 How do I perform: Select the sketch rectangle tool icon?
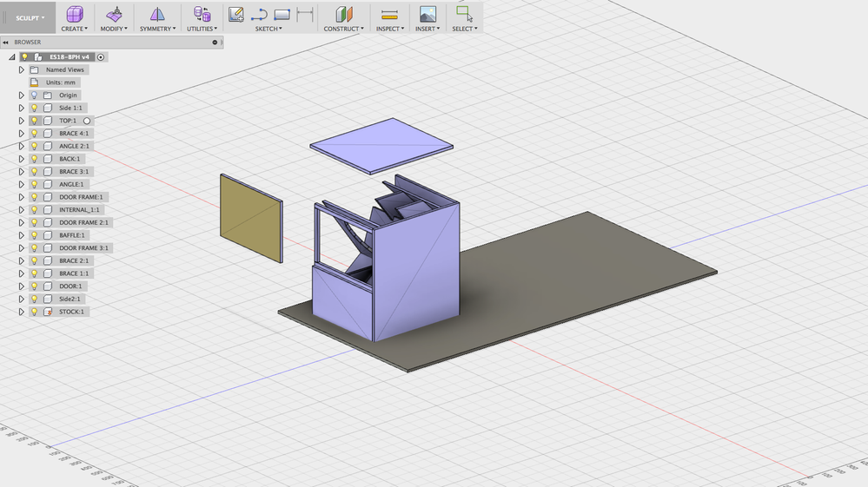coord(282,15)
